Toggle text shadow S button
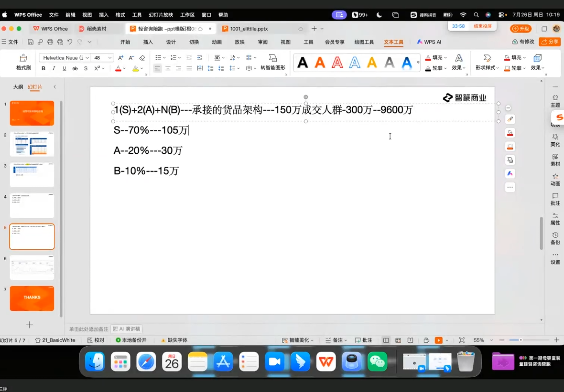 tap(86, 68)
